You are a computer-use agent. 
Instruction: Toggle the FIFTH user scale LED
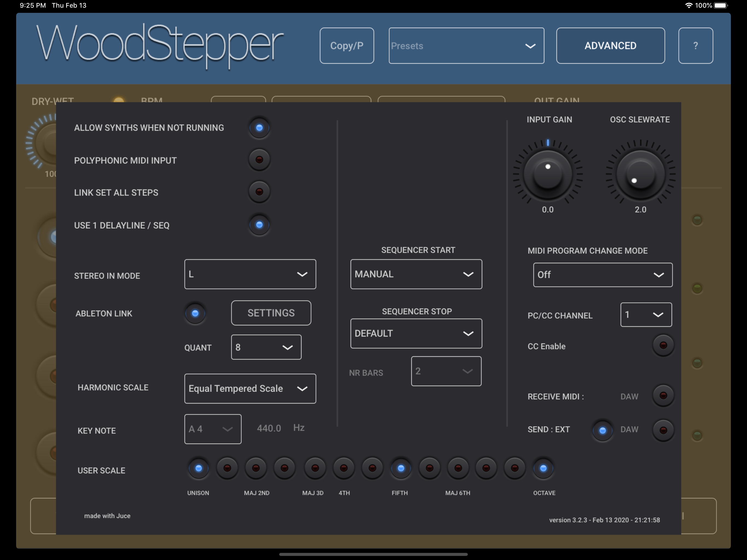pyautogui.click(x=401, y=468)
